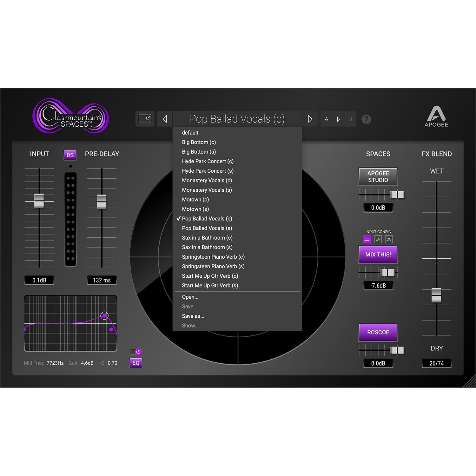The width and height of the screenshot is (476, 476).
Task: Expand the Pop Ballad Vocals preset dropdown
Action: 237,119
